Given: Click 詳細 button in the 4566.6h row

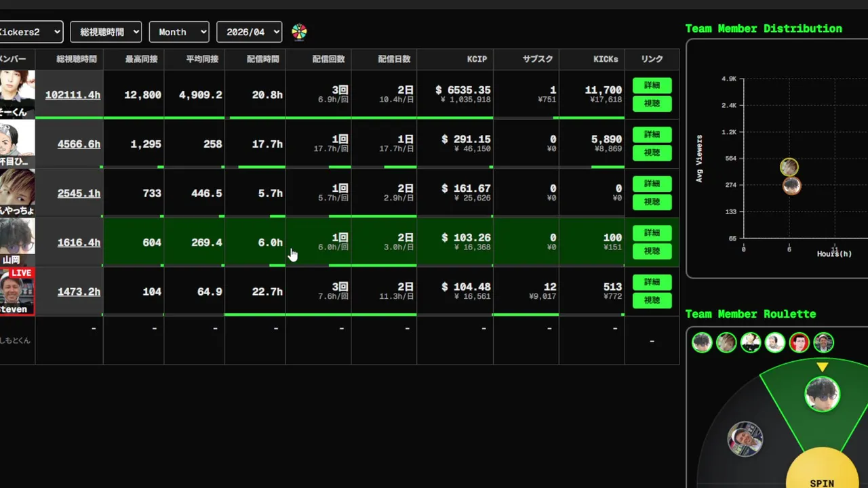Looking at the screenshot, I should click(652, 134).
